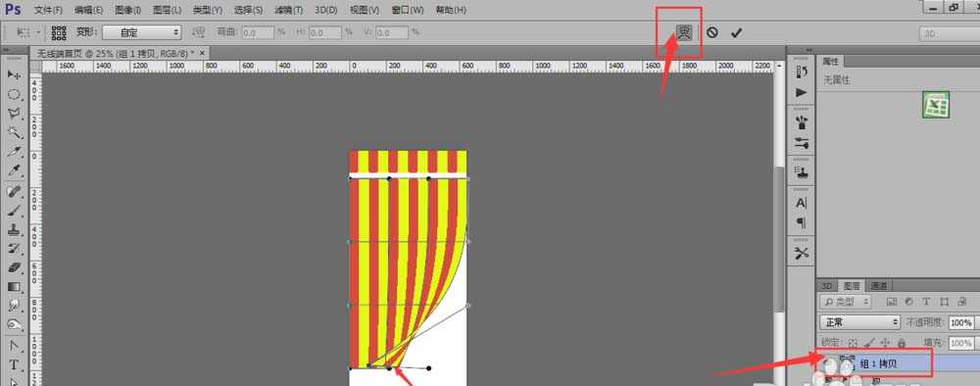Commit the transform with the checkmark icon

click(x=736, y=32)
